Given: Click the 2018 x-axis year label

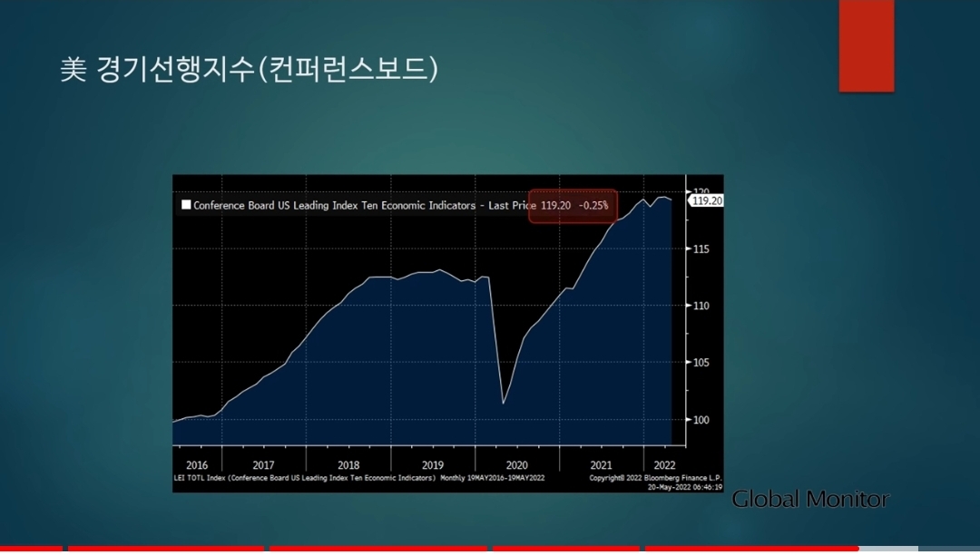Looking at the screenshot, I should 348,465.
